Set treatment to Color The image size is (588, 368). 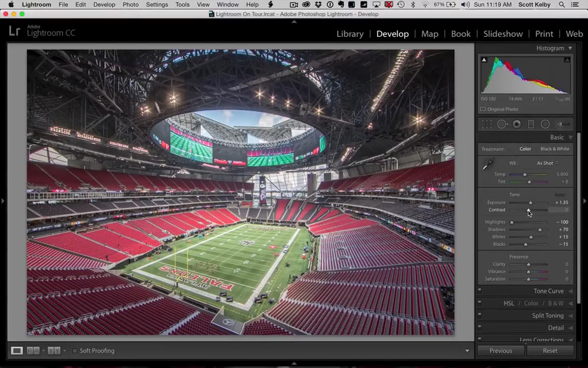(525, 149)
